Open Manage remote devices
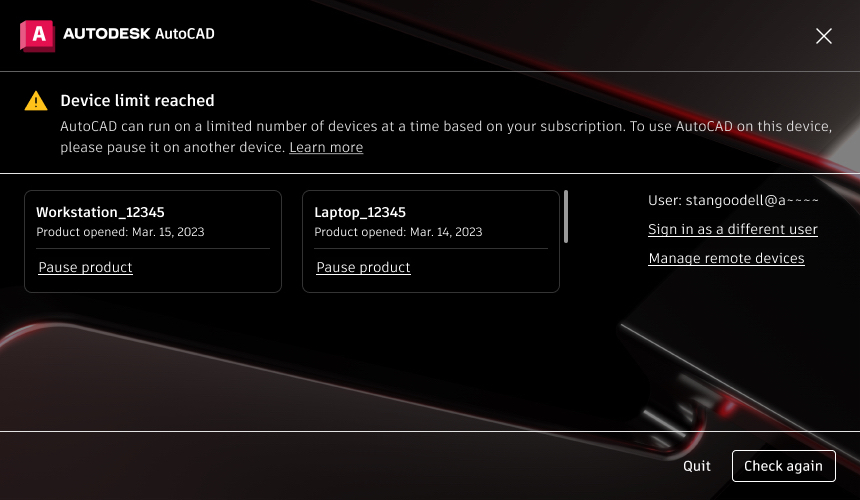The image size is (860, 500). 726,259
